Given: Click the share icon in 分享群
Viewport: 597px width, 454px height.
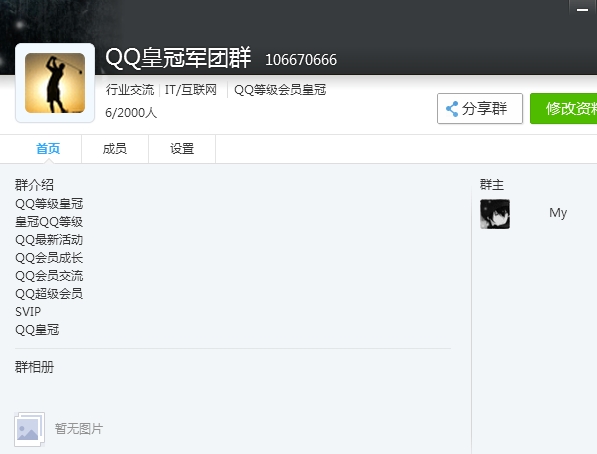Looking at the screenshot, I should tap(452, 109).
